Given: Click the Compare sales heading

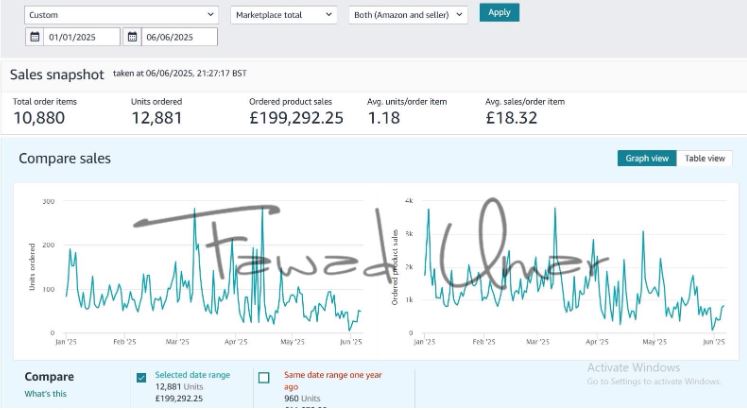Looking at the screenshot, I should coord(65,158).
